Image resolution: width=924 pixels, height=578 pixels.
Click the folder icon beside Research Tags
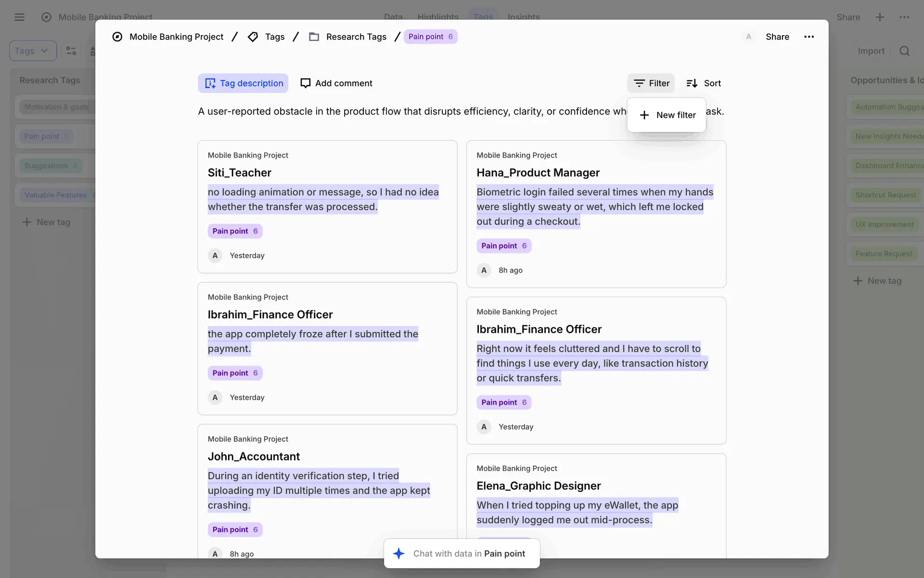point(314,37)
